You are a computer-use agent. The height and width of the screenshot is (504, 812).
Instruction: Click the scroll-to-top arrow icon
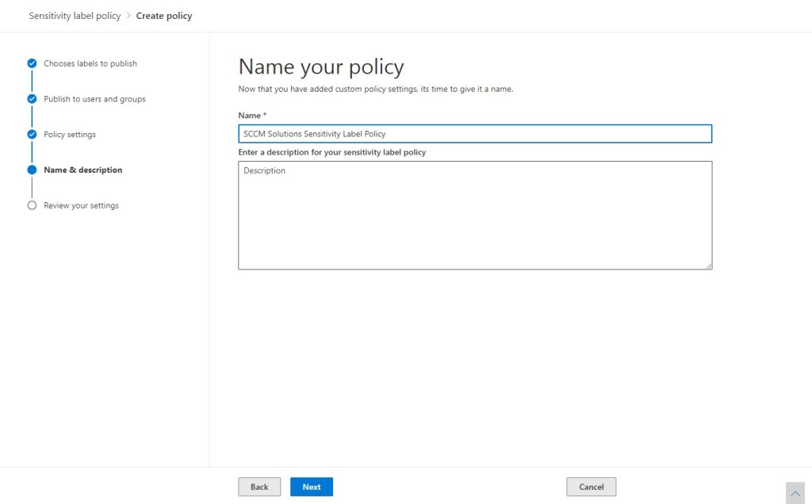[795, 493]
